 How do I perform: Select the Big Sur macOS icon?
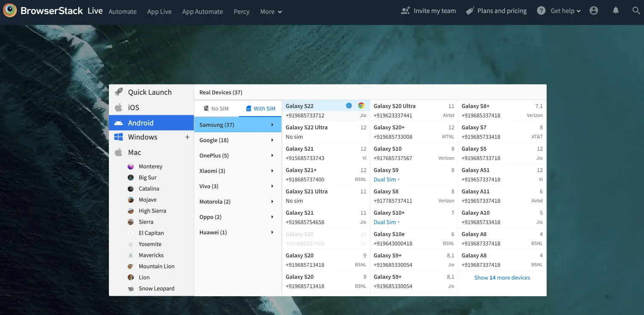[x=131, y=178]
